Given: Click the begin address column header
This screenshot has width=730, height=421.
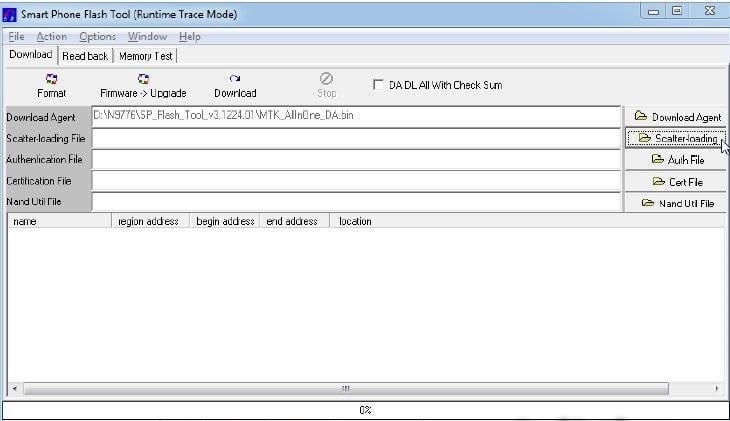Looking at the screenshot, I should tap(225, 221).
